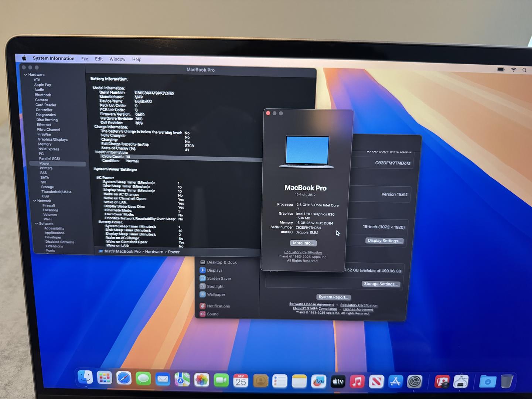Collapse the Hardware section chevron

[25, 75]
